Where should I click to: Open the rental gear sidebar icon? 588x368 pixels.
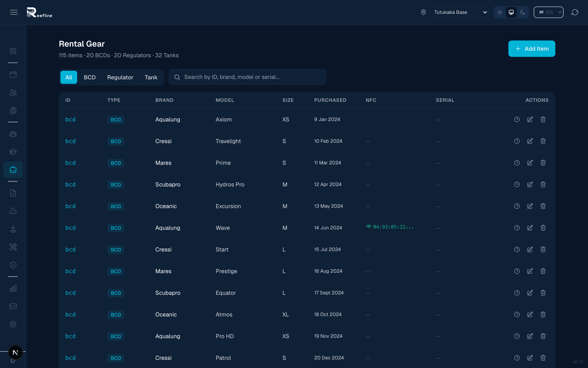pyautogui.click(x=13, y=170)
